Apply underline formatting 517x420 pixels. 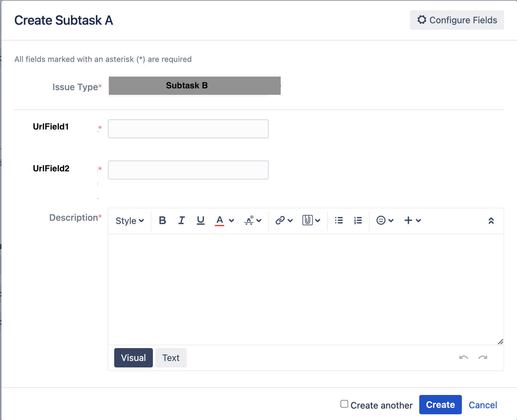pyautogui.click(x=200, y=220)
